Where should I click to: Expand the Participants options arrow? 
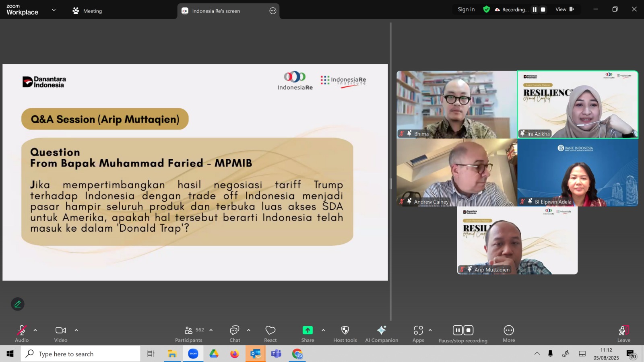tap(211, 330)
